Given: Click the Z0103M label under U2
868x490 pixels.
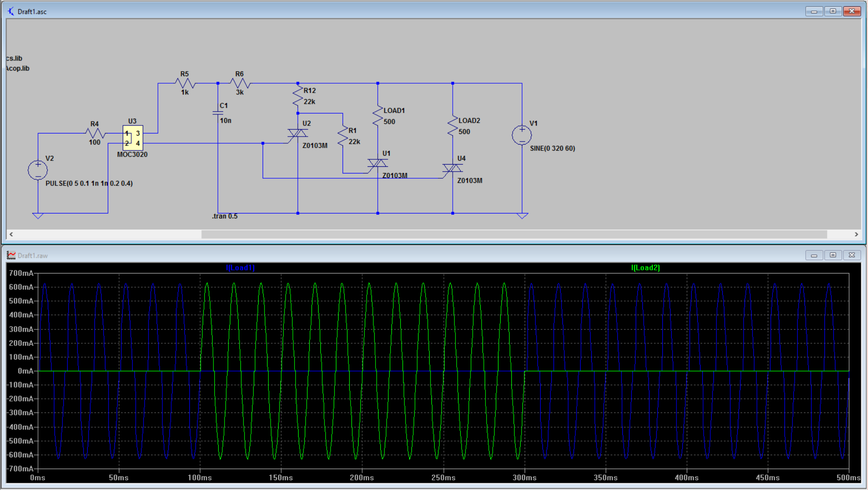Looking at the screenshot, I should (x=315, y=146).
